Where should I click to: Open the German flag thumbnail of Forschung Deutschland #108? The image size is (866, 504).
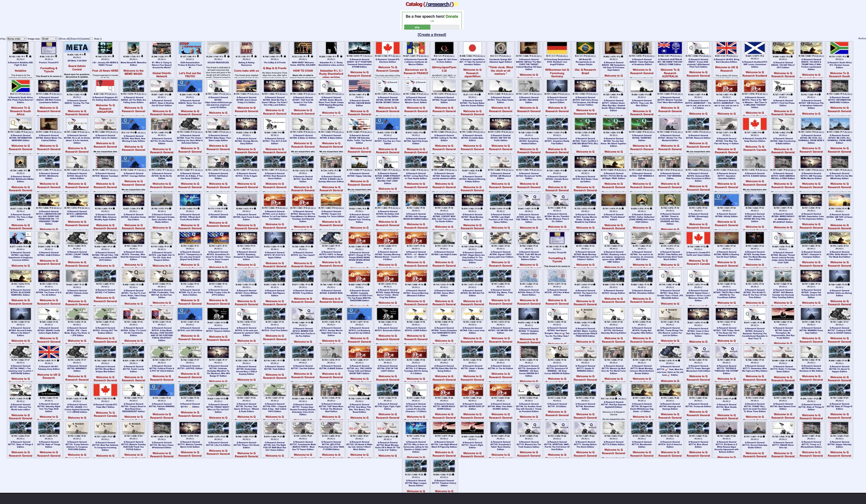[x=557, y=48]
